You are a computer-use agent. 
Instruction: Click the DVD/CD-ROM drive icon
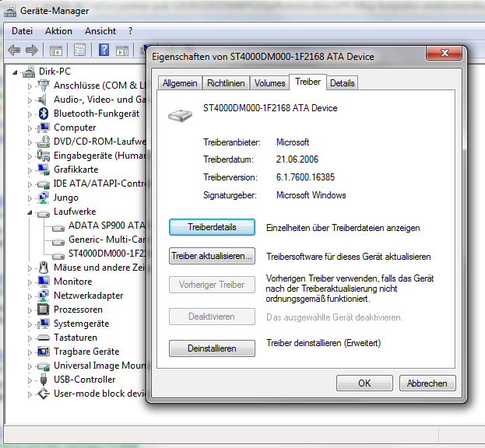click(x=44, y=142)
